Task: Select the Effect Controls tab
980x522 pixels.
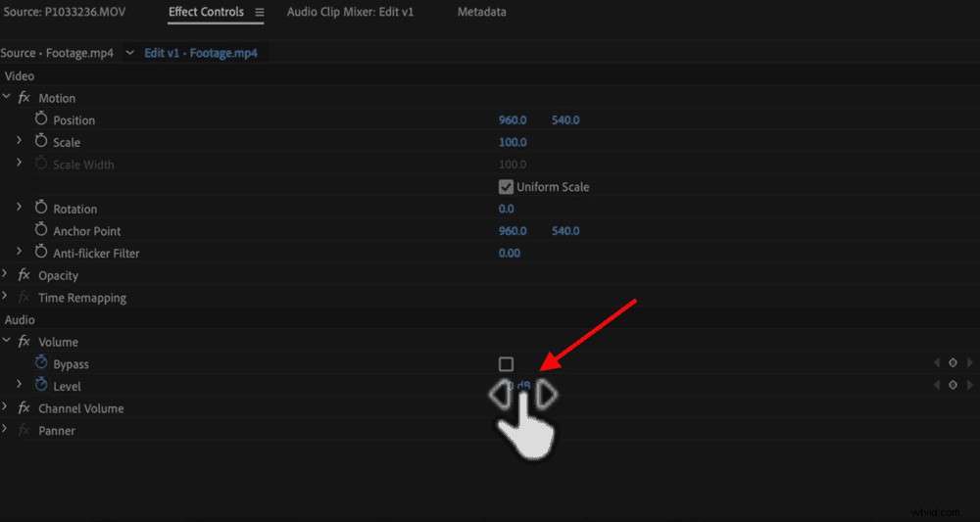Action: [206, 12]
